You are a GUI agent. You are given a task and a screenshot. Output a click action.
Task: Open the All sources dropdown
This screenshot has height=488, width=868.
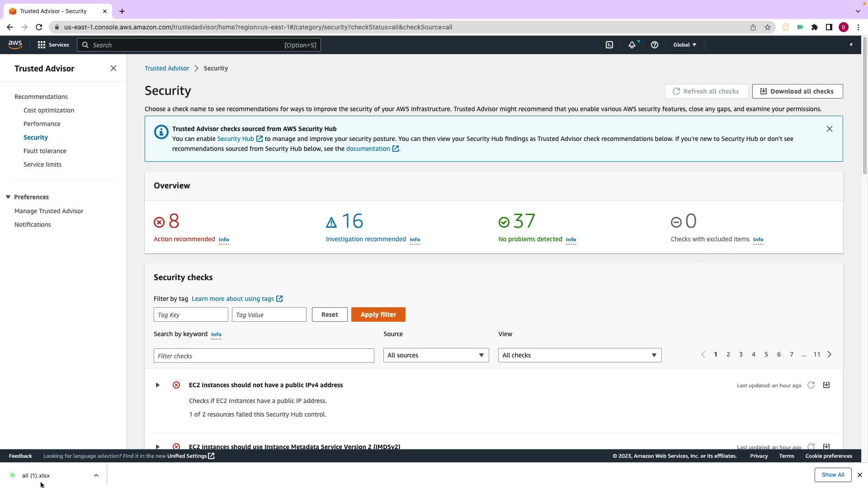436,355
